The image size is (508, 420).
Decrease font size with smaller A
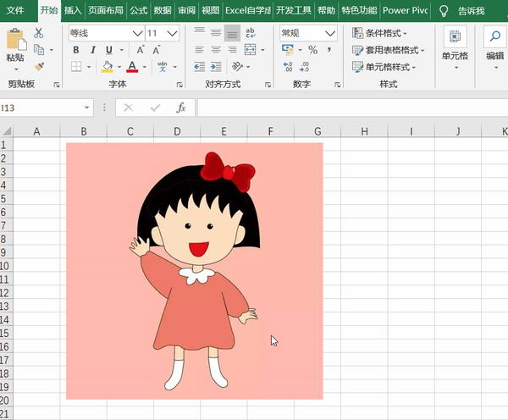[156, 50]
